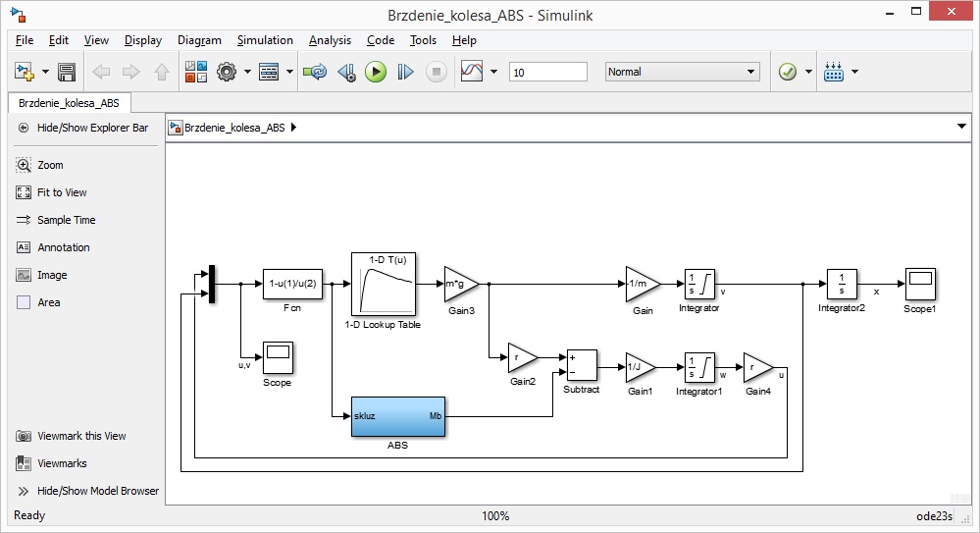Image resolution: width=980 pixels, height=533 pixels.
Task: Select the Annotation palette tool
Action: (x=53, y=247)
